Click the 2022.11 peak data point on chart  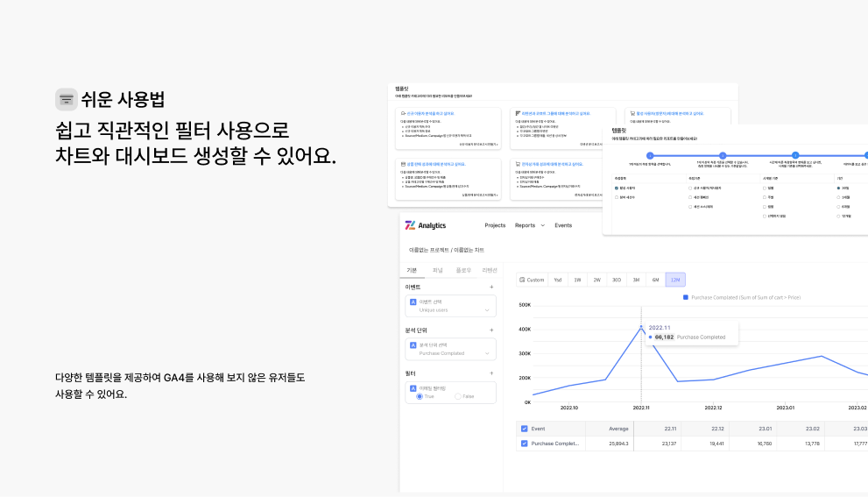click(x=641, y=328)
